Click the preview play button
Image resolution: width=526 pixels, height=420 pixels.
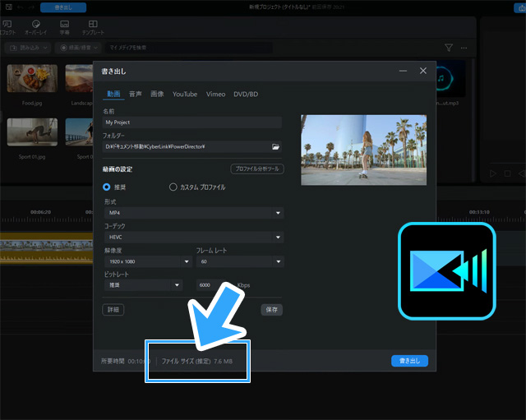coord(493,173)
